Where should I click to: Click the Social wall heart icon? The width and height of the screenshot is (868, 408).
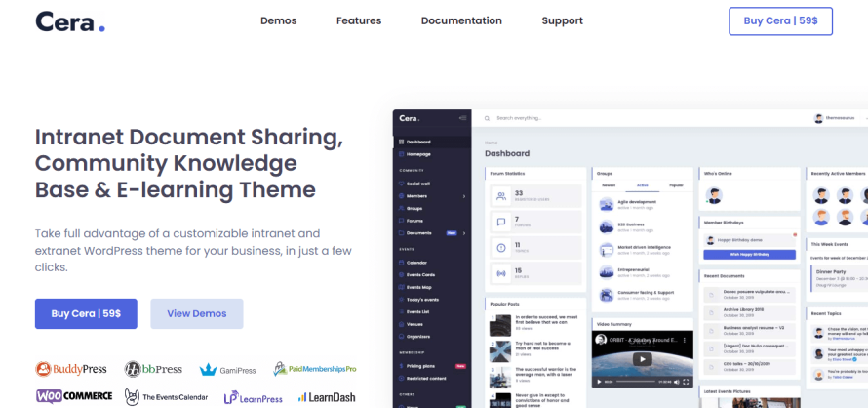click(402, 184)
